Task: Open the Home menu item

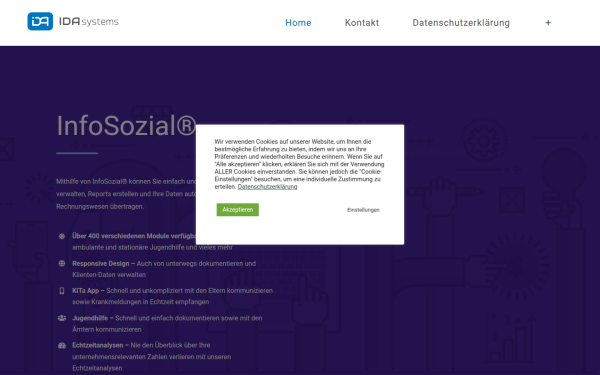Action: tap(298, 23)
